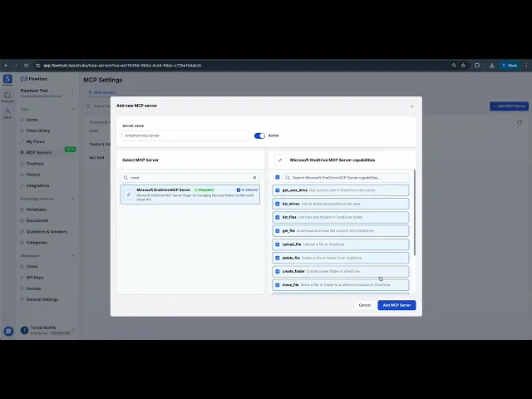The height and width of the screenshot is (399, 532).
Task: Click the browser address bar URL
Action: click(x=122, y=66)
